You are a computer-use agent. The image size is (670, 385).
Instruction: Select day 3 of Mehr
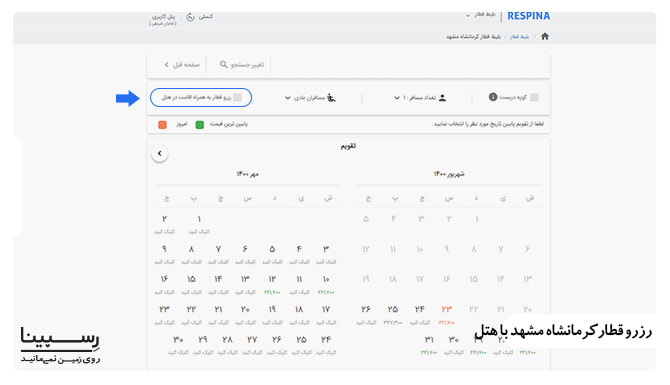click(326, 254)
